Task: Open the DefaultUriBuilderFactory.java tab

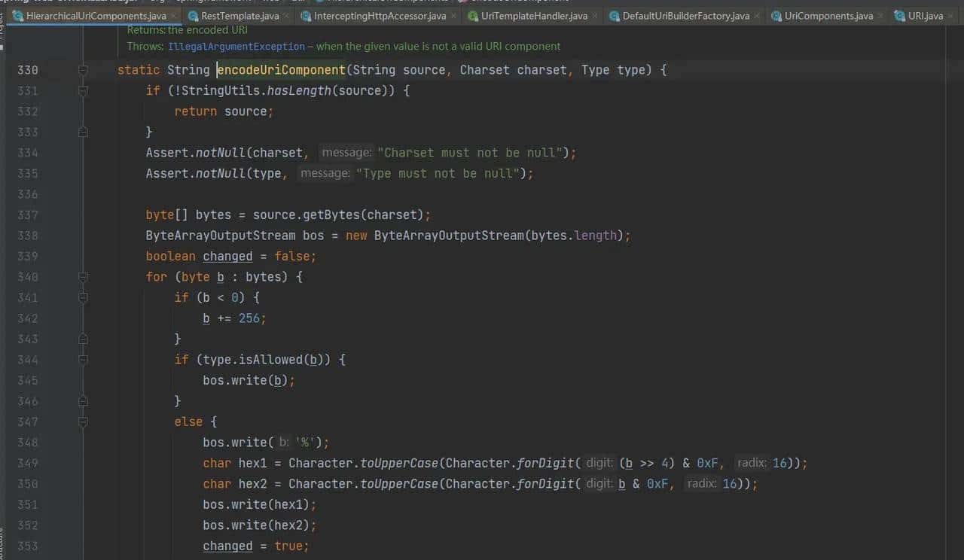Action: pyautogui.click(x=686, y=15)
